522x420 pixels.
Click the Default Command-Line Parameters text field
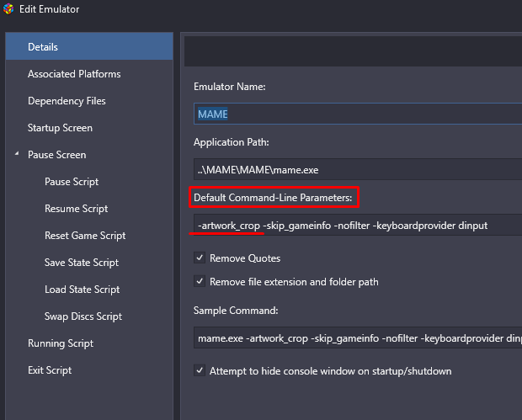[358, 226]
